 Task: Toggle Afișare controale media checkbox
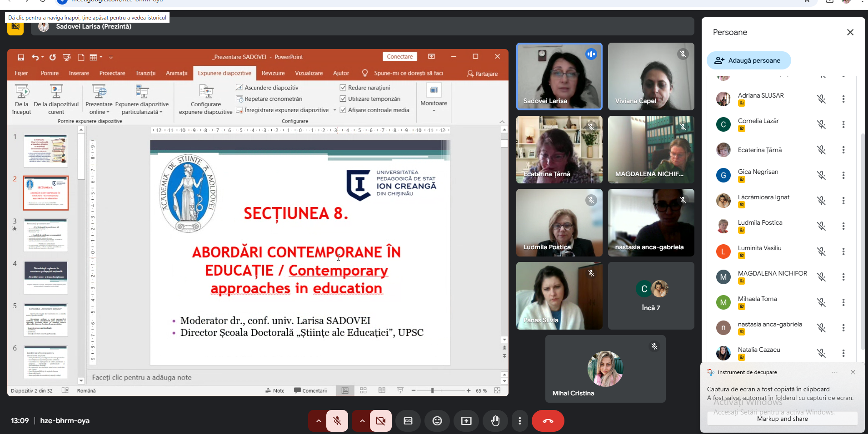(343, 110)
